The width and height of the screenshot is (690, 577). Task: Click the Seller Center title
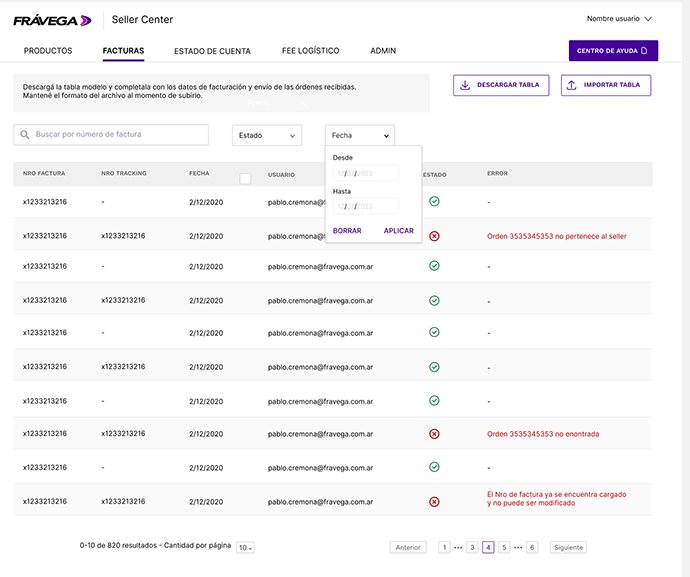pos(142,19)
